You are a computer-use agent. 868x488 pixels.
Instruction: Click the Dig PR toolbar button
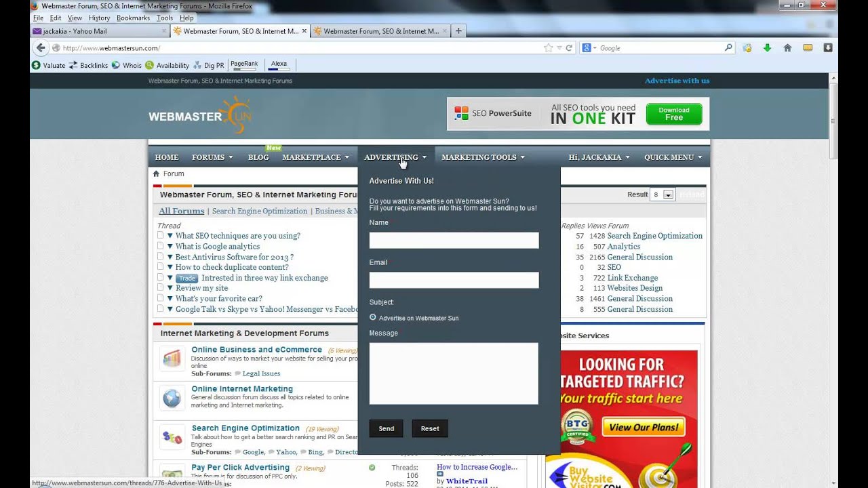pos(209,65)
